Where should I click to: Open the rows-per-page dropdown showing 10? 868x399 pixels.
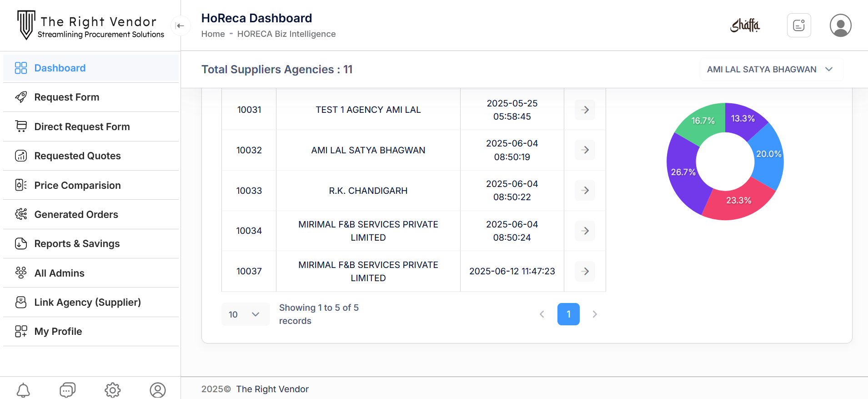(246, 314)
